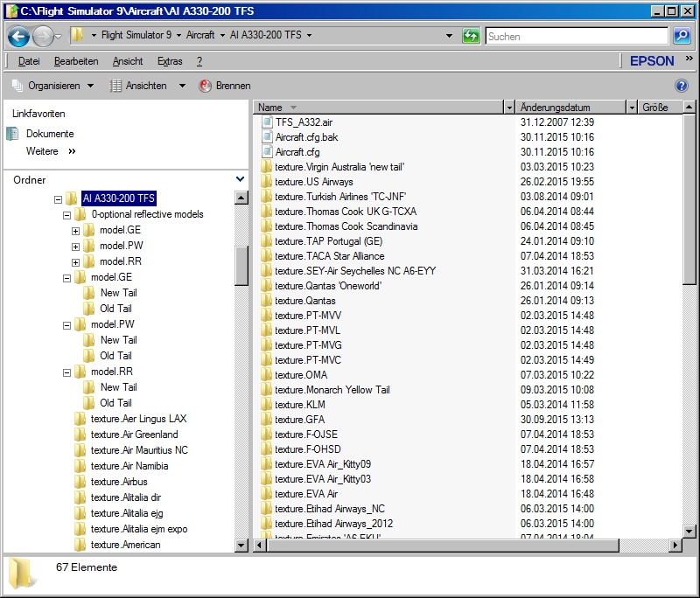Open the Ansichten dropdown arrow
The width and height of the screenshot is (700, 598).
pos(182,86)
